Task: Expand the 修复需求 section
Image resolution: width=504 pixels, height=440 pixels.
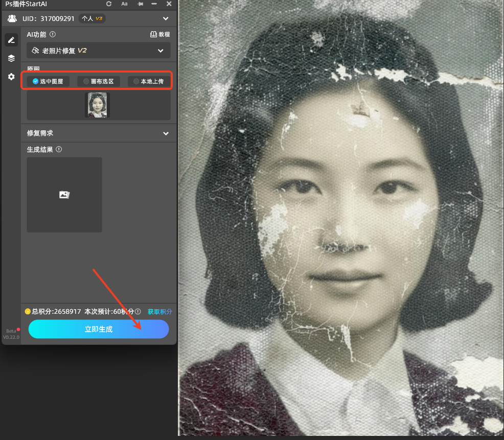Action: (x=98, y=133)
